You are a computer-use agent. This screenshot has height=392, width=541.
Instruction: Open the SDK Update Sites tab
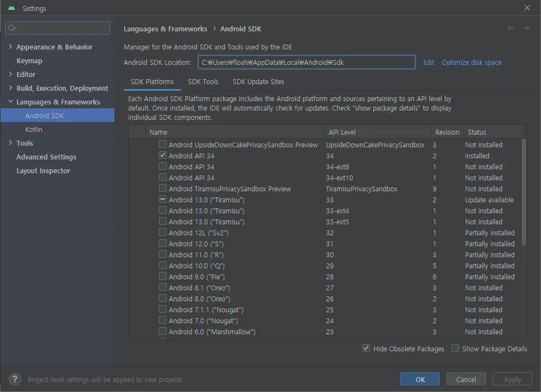(258, 82)
